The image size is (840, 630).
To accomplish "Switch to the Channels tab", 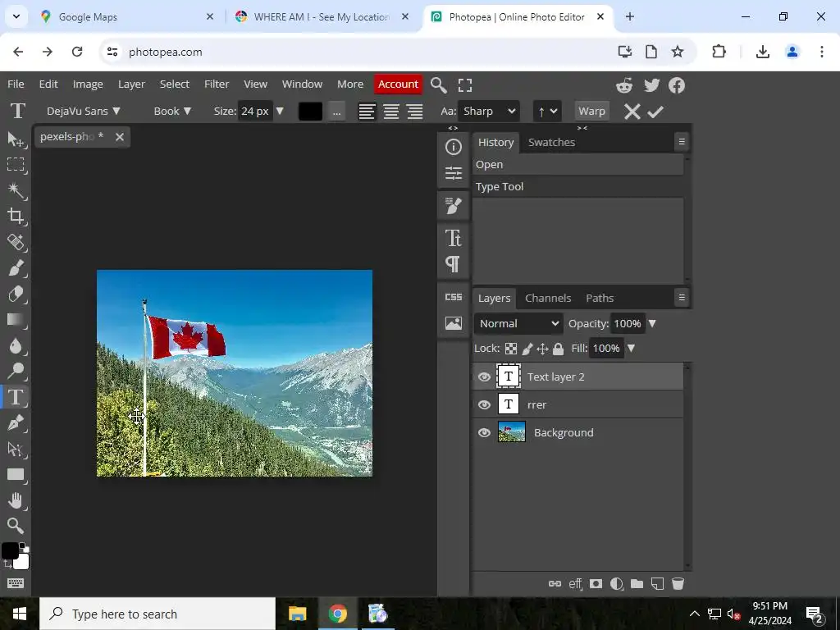I will tap(548, 299).
